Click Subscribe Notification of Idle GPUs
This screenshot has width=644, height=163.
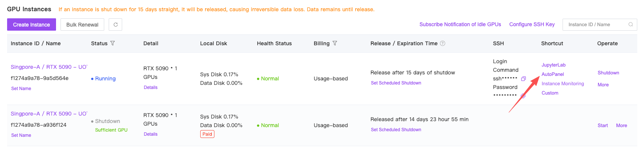click(460, 25)
